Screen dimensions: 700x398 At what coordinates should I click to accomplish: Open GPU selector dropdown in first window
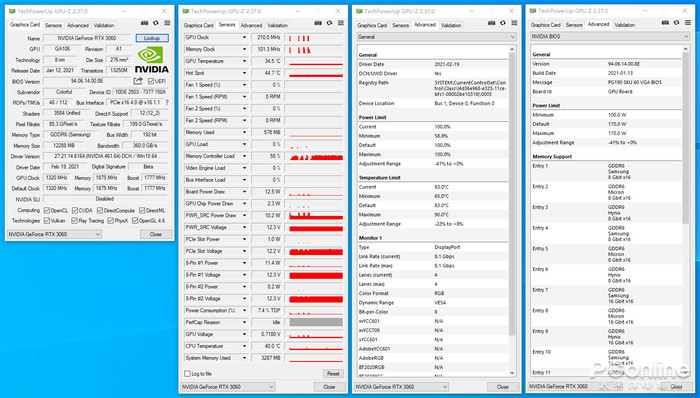pos(54,234)
